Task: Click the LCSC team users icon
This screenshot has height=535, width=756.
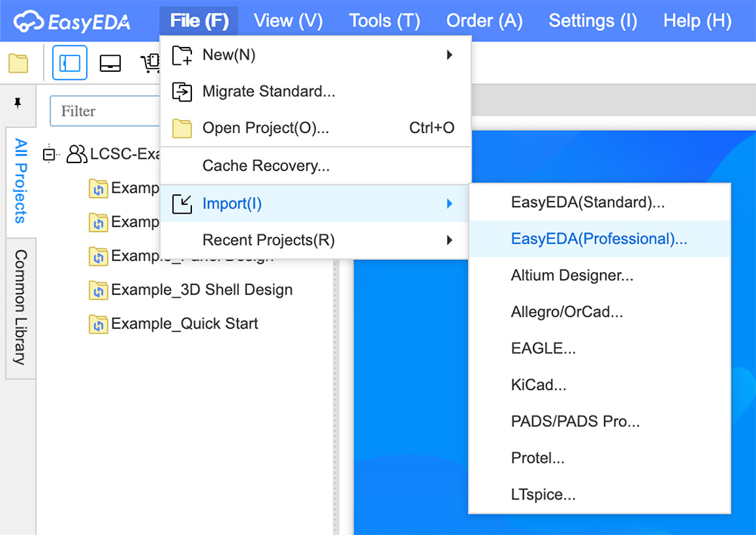Action: tap(76, 153)
